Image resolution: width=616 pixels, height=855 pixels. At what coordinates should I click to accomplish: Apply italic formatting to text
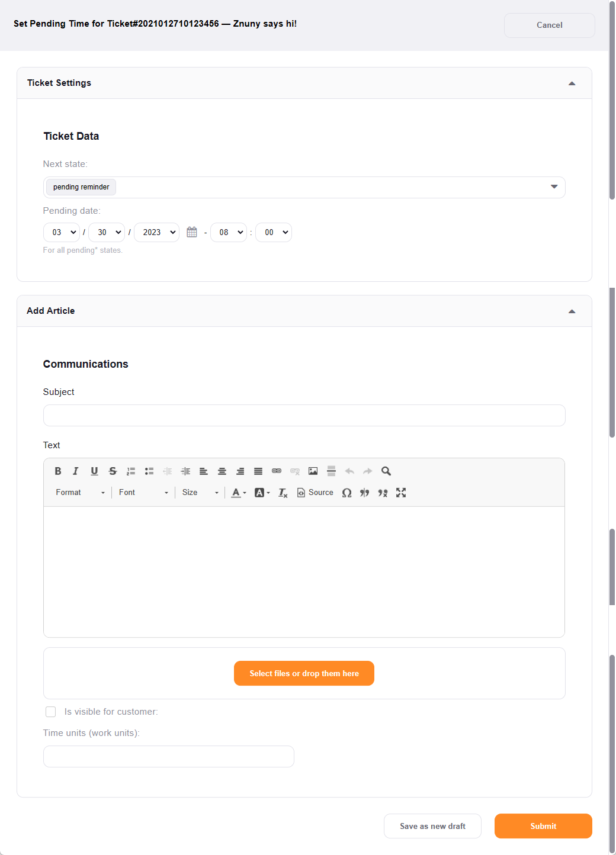tap(75, 471)
